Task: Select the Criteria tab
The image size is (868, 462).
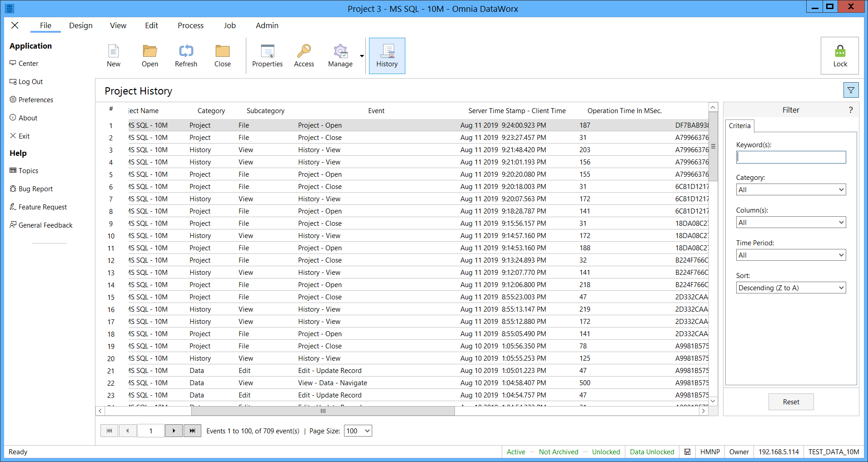Action: pyautogui.click(x=739, y=126)
